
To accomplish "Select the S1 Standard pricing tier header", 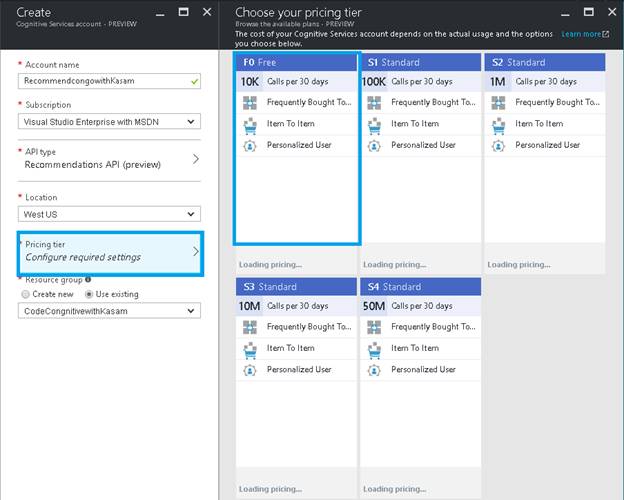I will pyautogui.click(x=420, y=62).
